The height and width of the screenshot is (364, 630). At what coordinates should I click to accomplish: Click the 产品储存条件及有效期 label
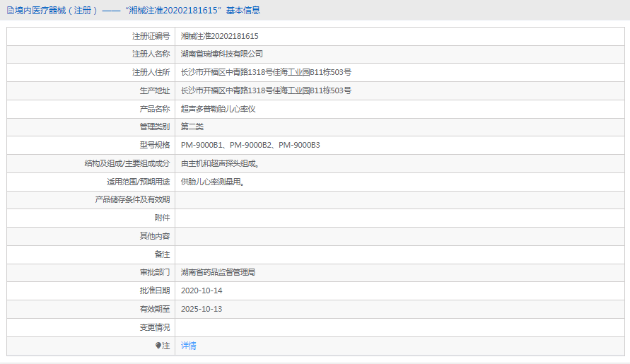tap(133, 200)
